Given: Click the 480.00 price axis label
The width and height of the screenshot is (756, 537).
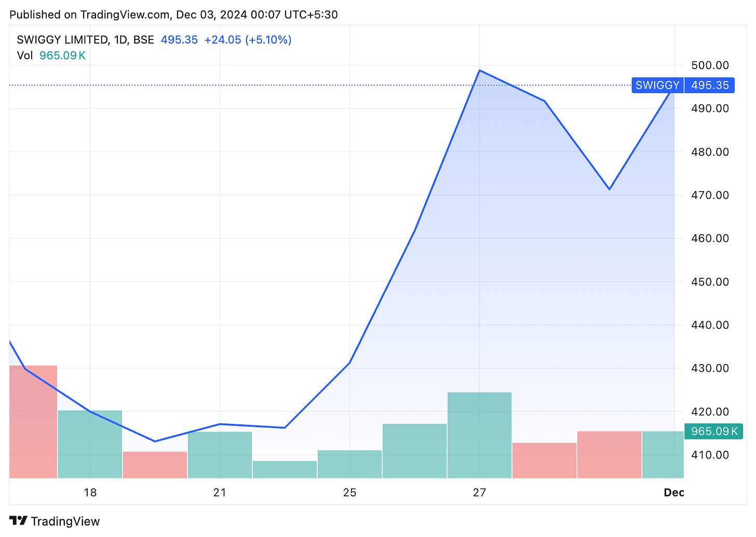Looking at the screenshot, I should tap(710, 152).
